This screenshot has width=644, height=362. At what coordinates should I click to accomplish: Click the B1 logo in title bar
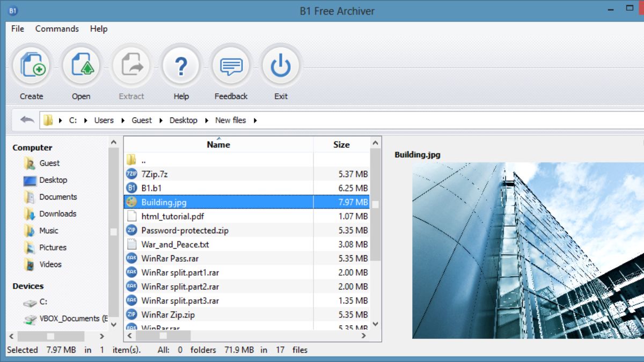13,11
